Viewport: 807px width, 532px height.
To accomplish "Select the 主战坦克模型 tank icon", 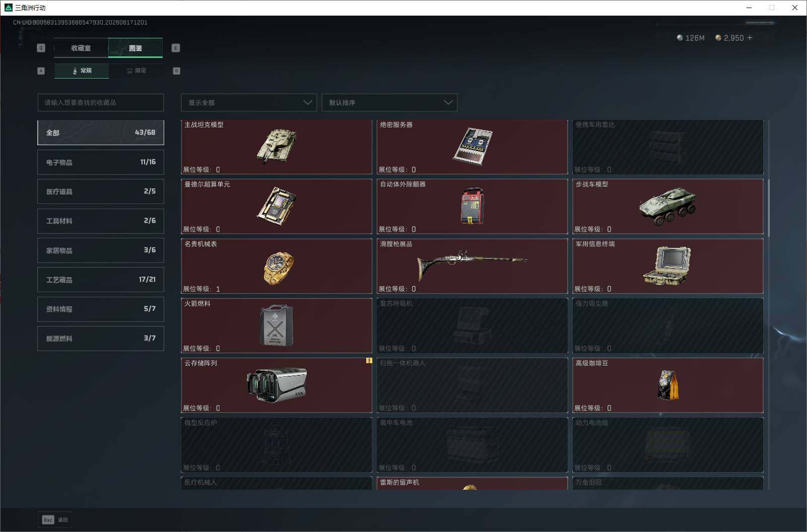I will (x=277, y=146).
